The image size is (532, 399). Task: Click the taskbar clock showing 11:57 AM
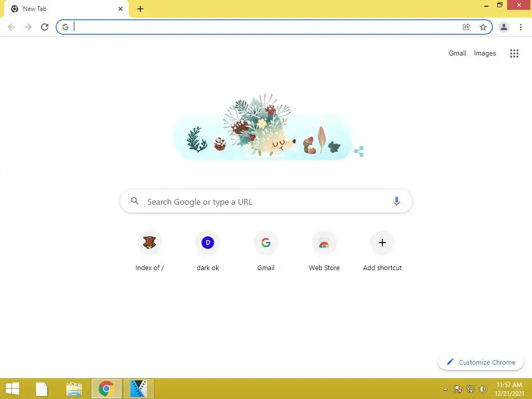click(509, 389)
